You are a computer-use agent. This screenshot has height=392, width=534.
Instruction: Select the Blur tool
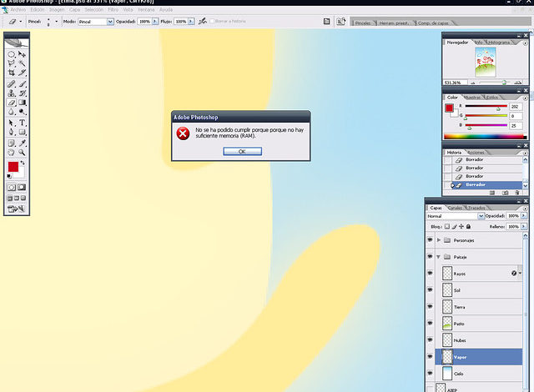pyautogui.click(x=11, y=112)
